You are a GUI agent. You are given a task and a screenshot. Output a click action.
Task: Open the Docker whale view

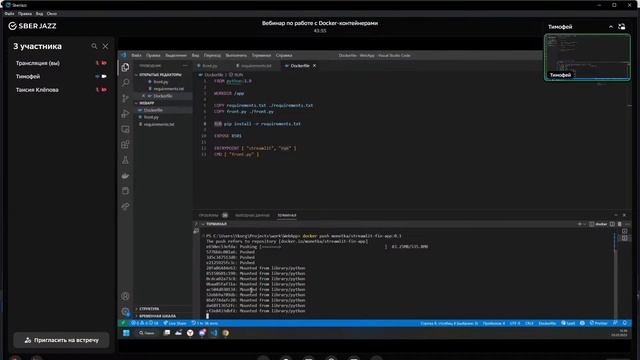(125, 176)
